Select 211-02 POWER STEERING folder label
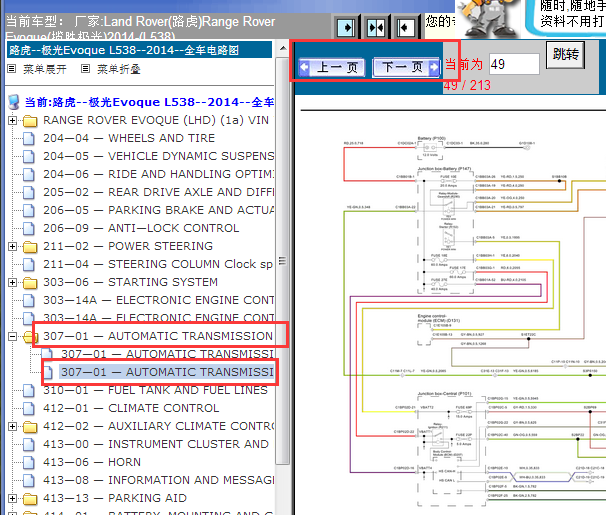The image size is (606, 515). 128,246
